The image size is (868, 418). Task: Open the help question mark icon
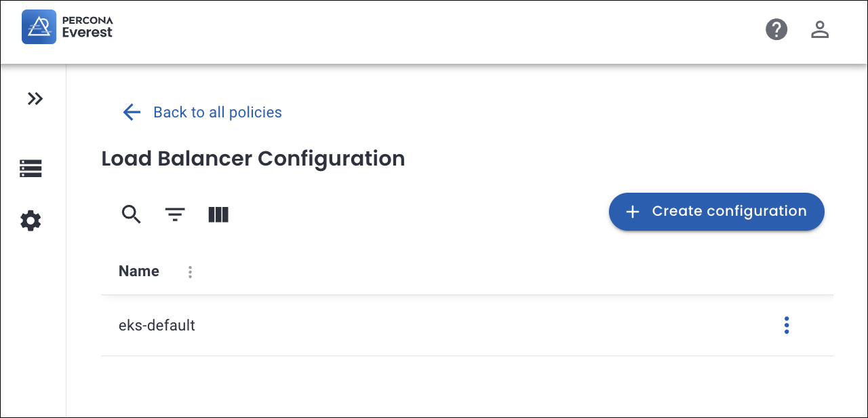pyautogui.click(x=776, y=29)
